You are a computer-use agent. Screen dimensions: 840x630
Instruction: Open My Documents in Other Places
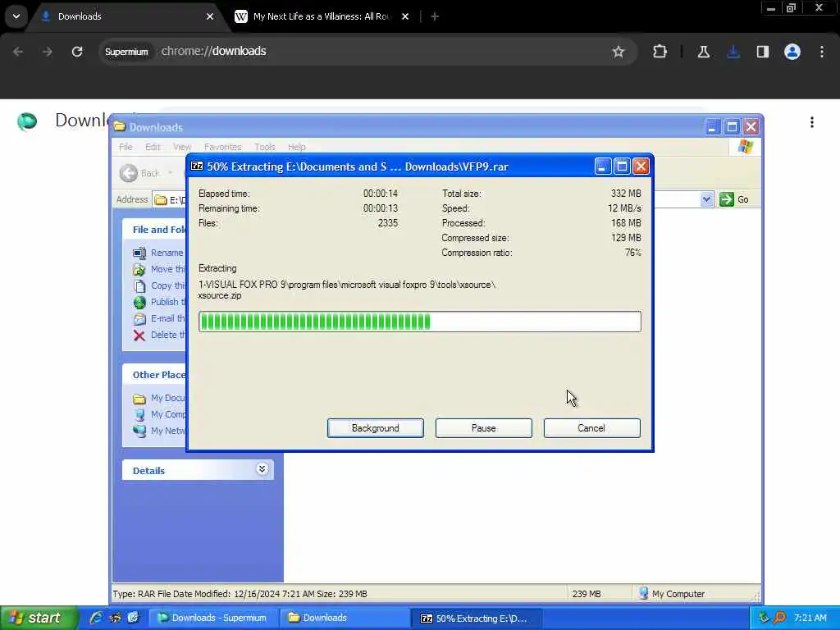(x=167, y=398)
